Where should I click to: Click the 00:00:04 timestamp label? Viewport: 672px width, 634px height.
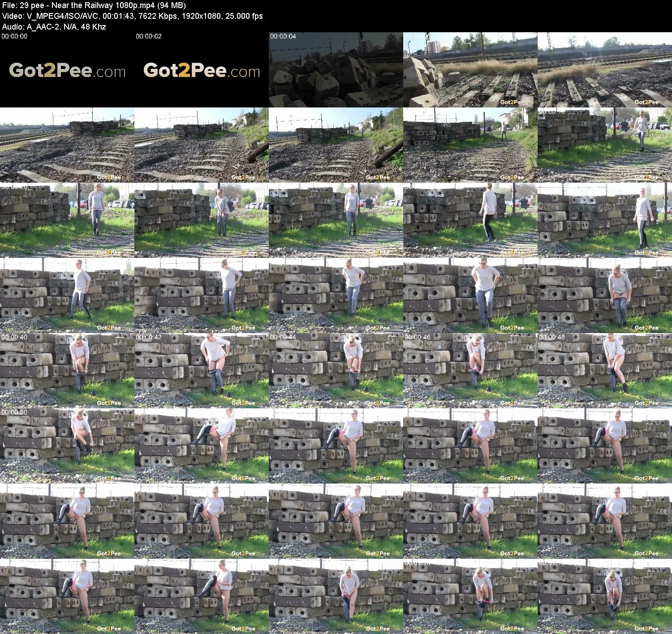point(283,36)
